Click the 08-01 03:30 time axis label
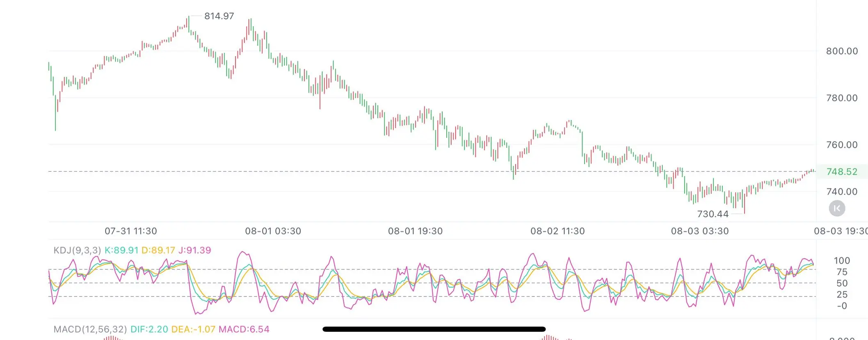The width and height of the screenshot is (868, 340). [x=273, y=231]
